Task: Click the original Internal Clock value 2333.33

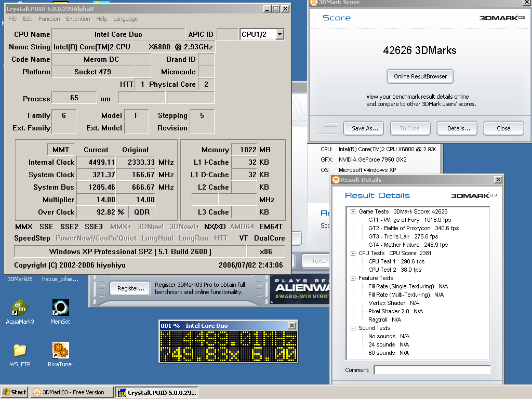Action: 136,162
